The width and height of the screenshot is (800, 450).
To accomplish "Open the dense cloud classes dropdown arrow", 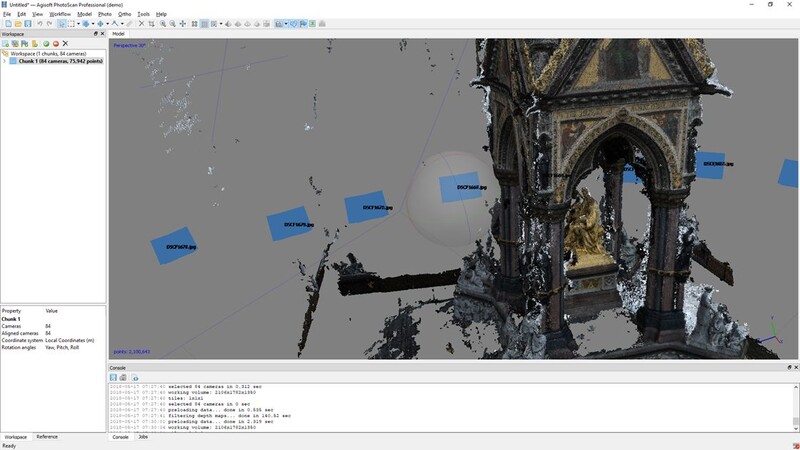I will pos(221,23).
